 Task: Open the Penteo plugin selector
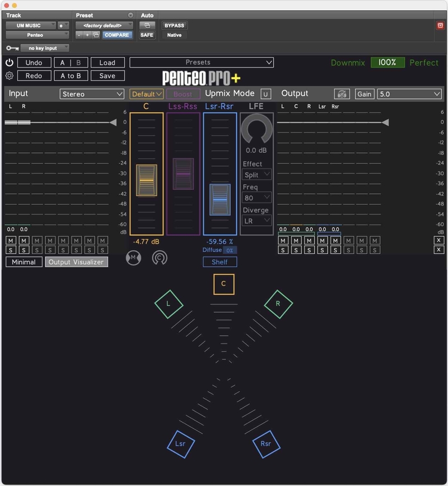coord(37,35)
